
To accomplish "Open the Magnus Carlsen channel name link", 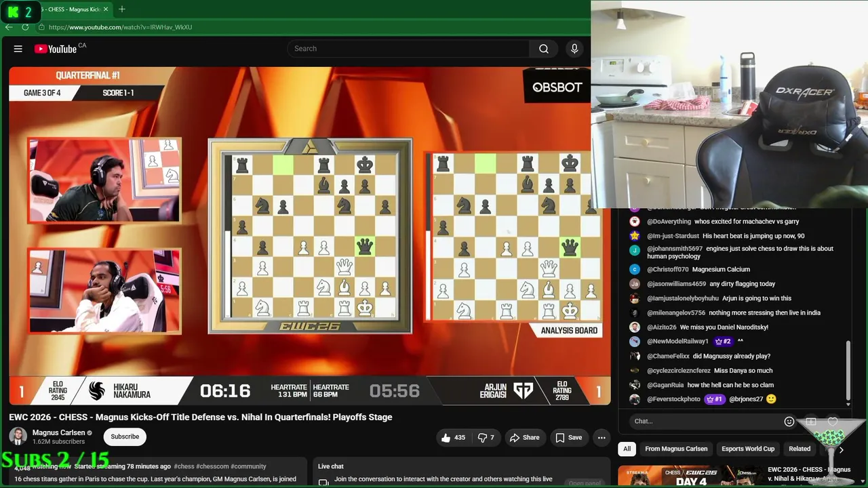I will [58, 432].
